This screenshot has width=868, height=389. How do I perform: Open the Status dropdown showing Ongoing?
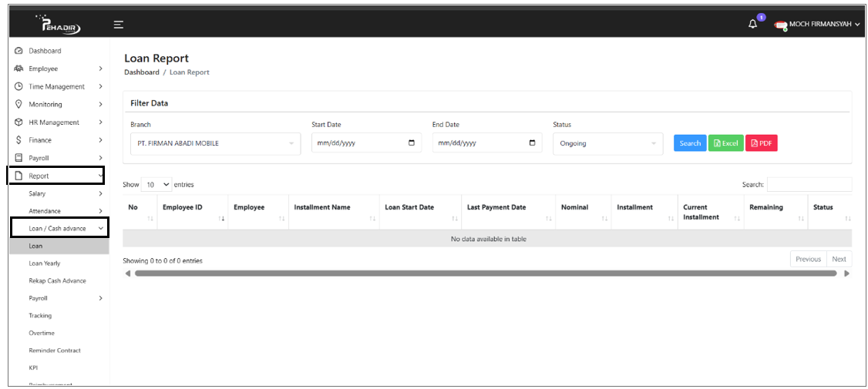[x=607, y=143]
